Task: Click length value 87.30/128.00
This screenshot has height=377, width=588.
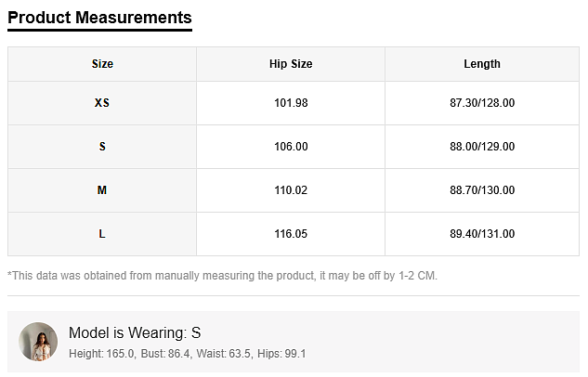Action: 481,103
